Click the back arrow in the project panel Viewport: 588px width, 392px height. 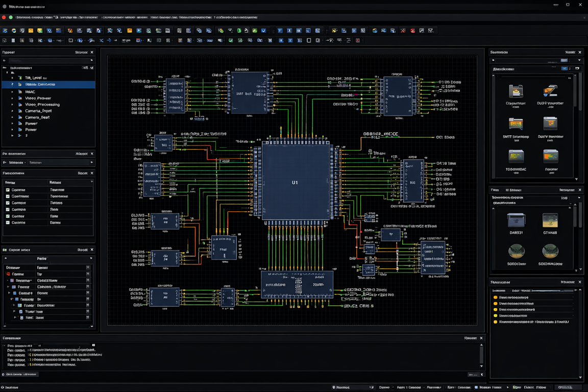point(4,61)
